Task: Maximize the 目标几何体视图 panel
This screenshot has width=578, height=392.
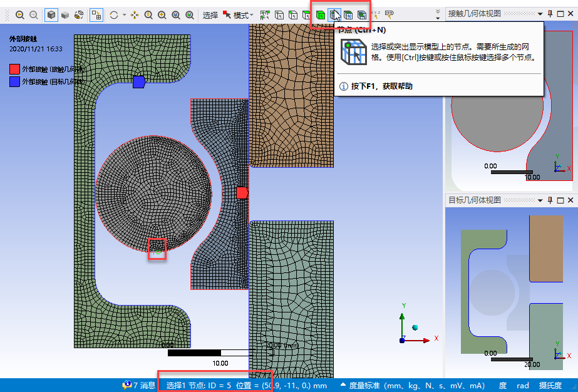Action: click(x=560, y=200)
